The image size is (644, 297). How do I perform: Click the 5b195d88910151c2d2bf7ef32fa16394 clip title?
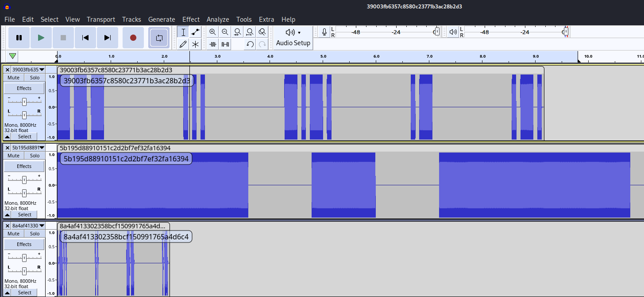[x=115, y=148]
